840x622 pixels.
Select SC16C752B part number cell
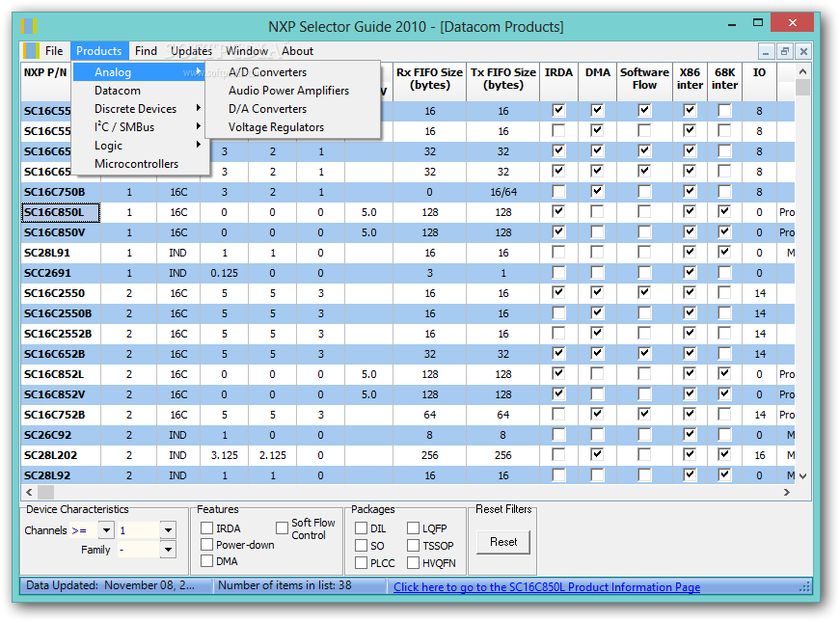coord(61,415)
